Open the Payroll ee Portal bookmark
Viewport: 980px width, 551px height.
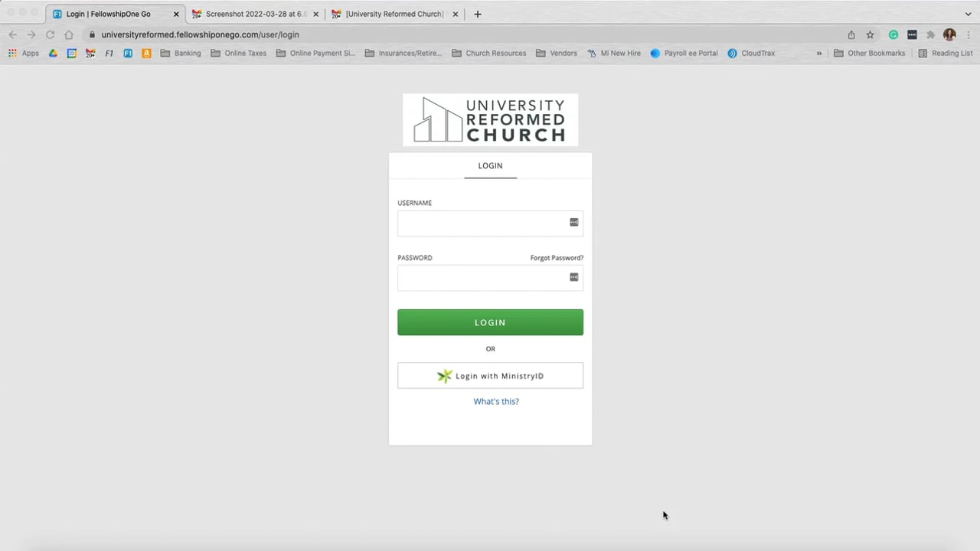pos(684,54)
